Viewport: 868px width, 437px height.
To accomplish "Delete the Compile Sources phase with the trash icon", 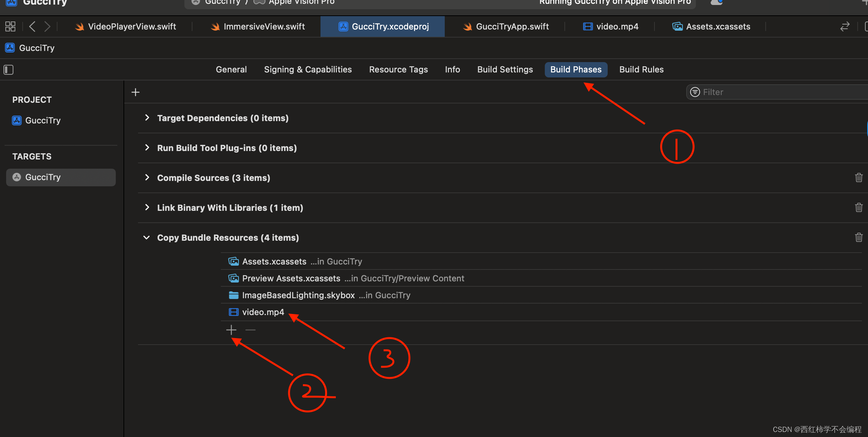I will [858, 177].
